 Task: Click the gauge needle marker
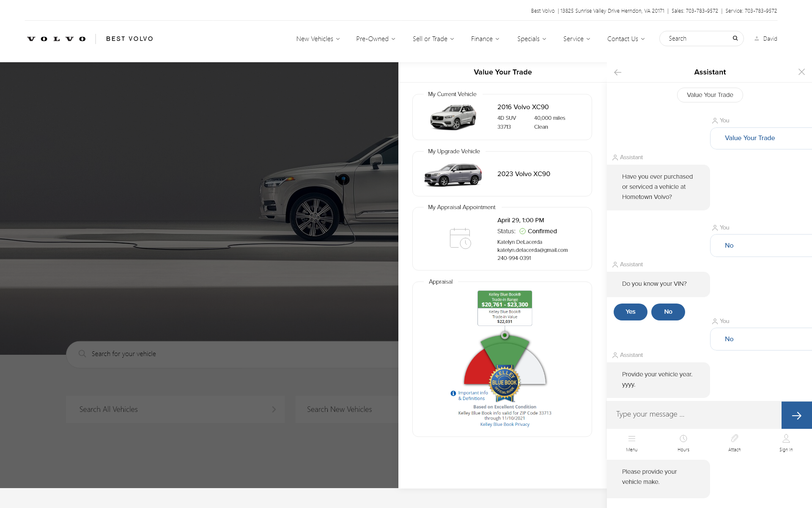505,335
